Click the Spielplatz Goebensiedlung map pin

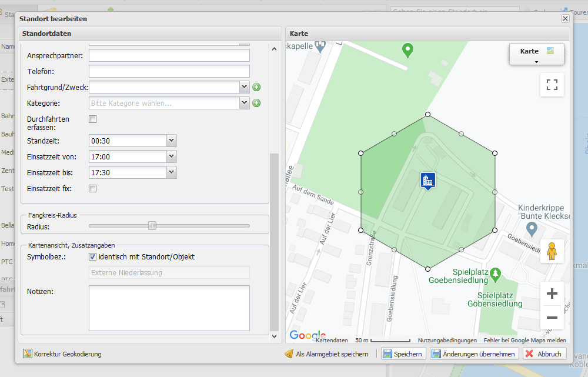click(496, 273)
